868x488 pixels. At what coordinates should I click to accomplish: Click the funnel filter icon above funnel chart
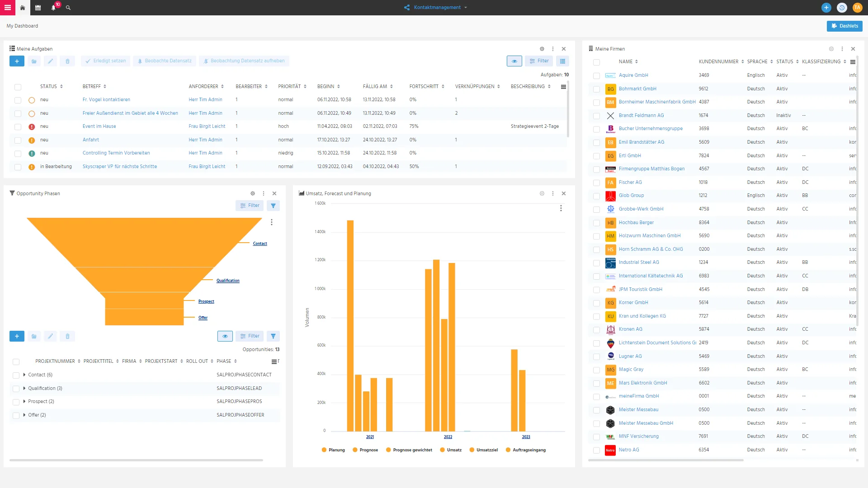(x=273, y=206)
